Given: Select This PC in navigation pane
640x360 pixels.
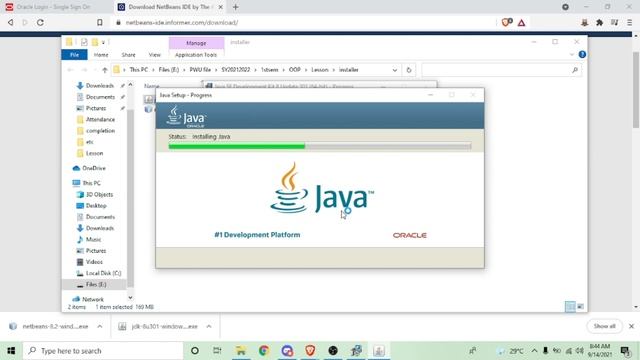Looking at the screenshot, I should click(91, 183).
